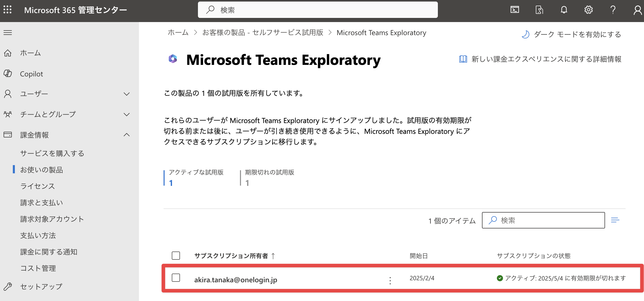Collapse the 課金情報 section chevron
Screen dimensions: 644x301
[127, 135]
